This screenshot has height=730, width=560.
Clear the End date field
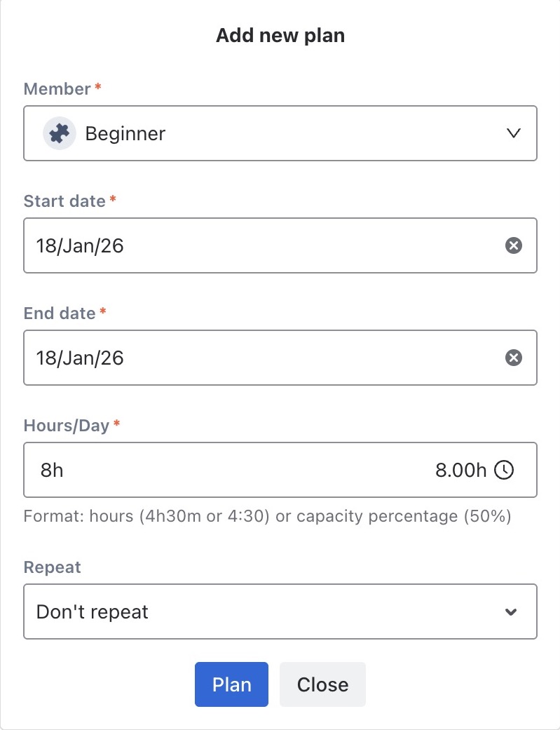pyautogui.click(x=514, y=358)
